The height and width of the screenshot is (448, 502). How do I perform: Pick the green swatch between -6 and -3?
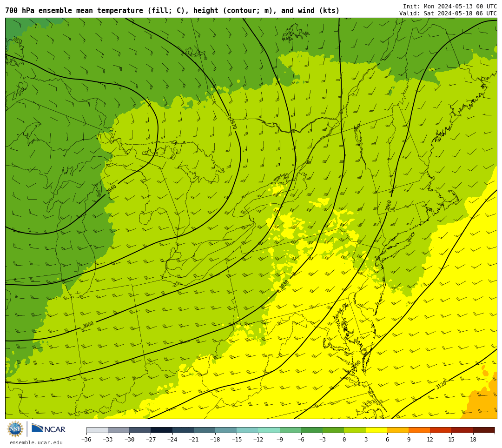311,430
